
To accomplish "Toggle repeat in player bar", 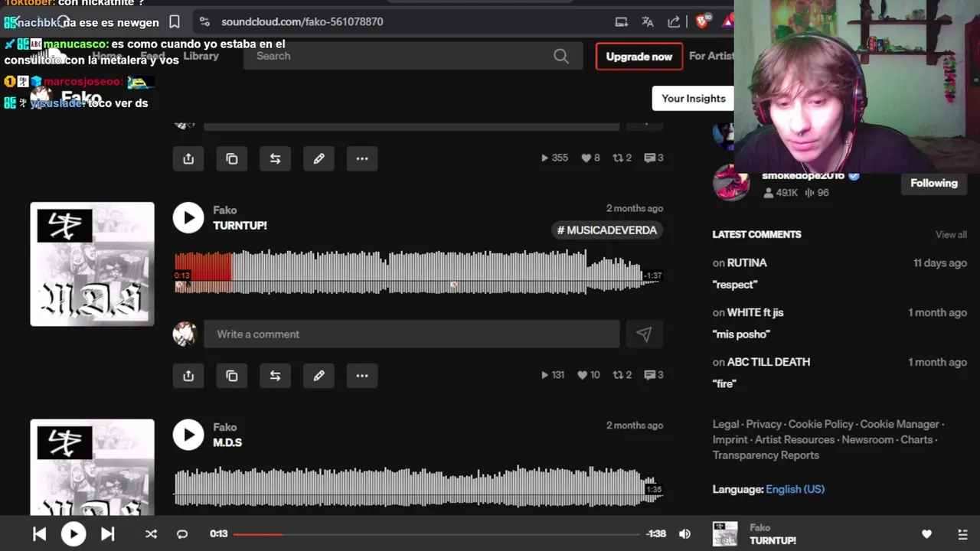I will 182,534.
